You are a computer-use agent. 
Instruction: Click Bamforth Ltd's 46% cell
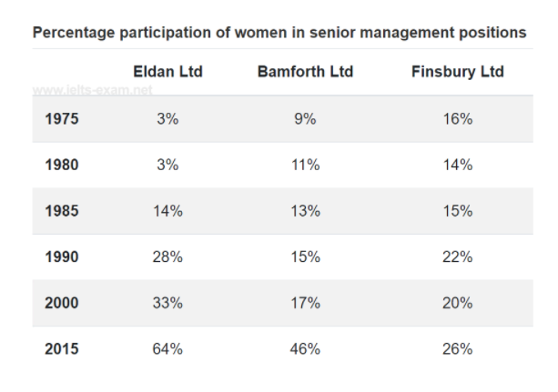pyautogui.click(x=305, y=349)
